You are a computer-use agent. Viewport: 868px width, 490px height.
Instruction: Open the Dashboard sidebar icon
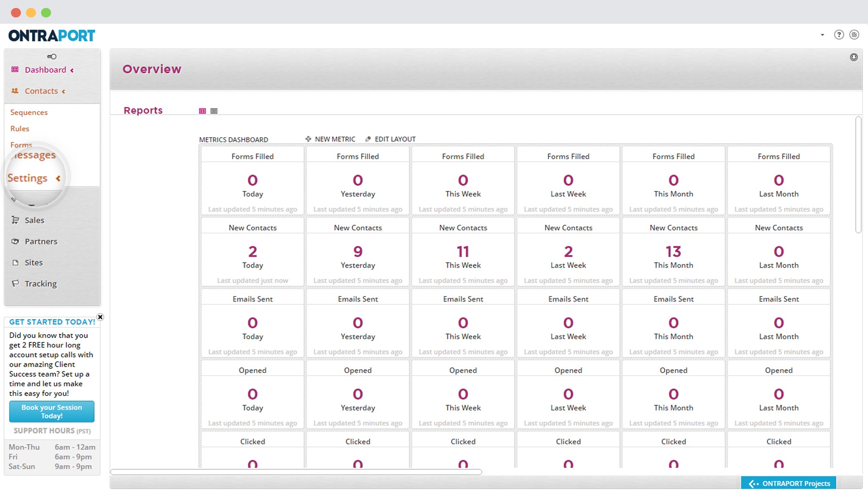[15, 69]
